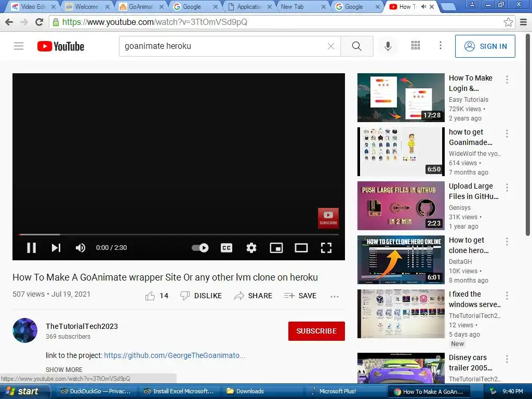
Task: Open Install Excel Microsoft taskbar window
Action: point(179,391)
